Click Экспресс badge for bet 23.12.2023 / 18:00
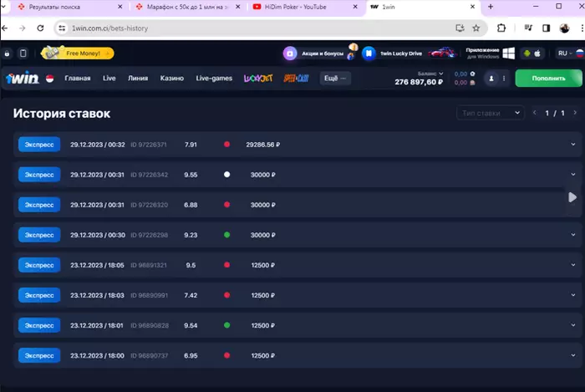 tap(39, 355)
